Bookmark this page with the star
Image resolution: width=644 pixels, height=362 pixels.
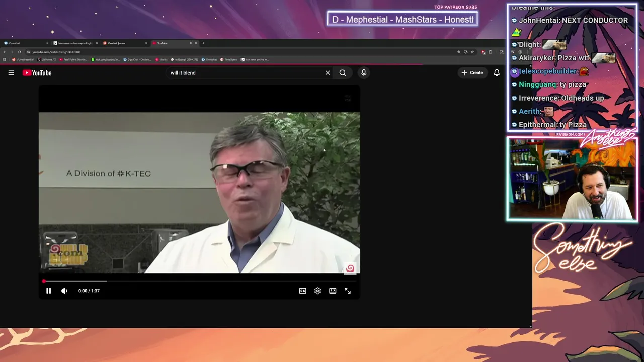pos(472,52)
